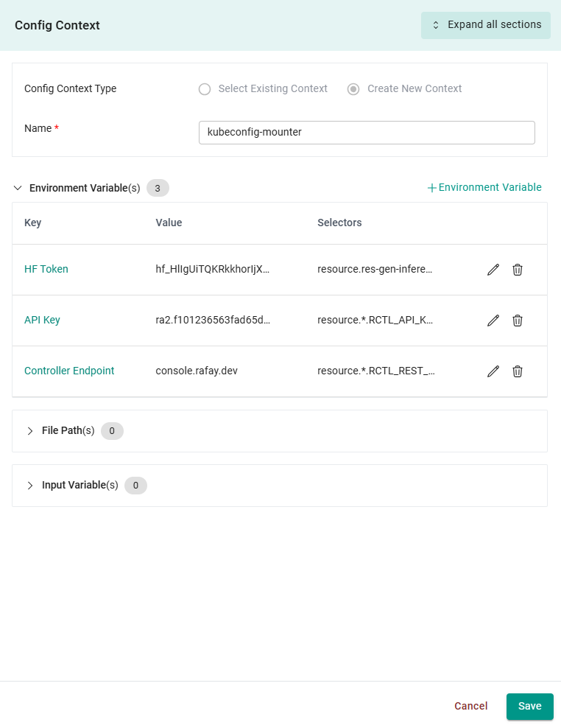Choose Create New Context radio option
This screenshot has height=728, width=561.
point(353,89)
